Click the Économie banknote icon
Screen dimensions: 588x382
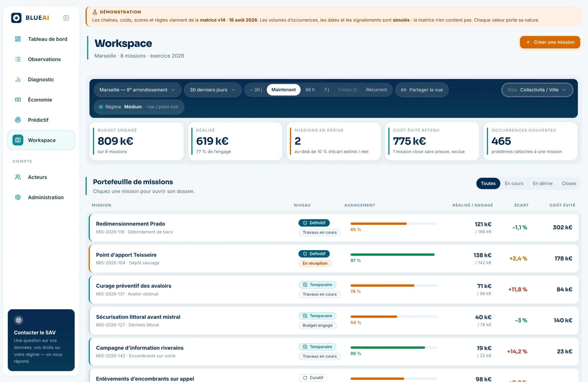18,99
